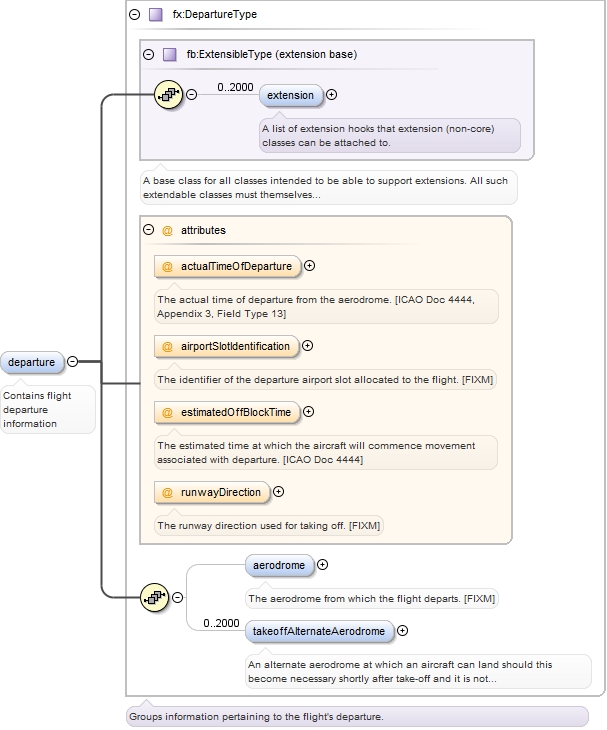Select the takeoffAlternateAerodrome element box

[x=319, y=631]
